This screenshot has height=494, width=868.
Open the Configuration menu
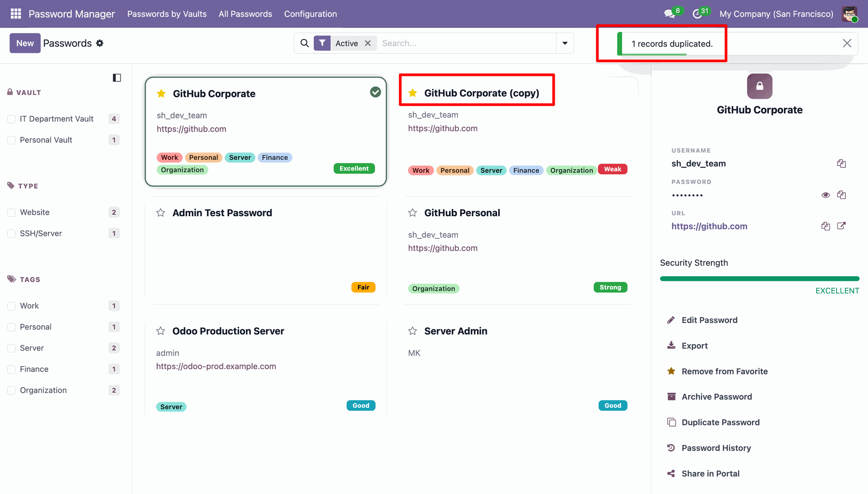[311, 14]
